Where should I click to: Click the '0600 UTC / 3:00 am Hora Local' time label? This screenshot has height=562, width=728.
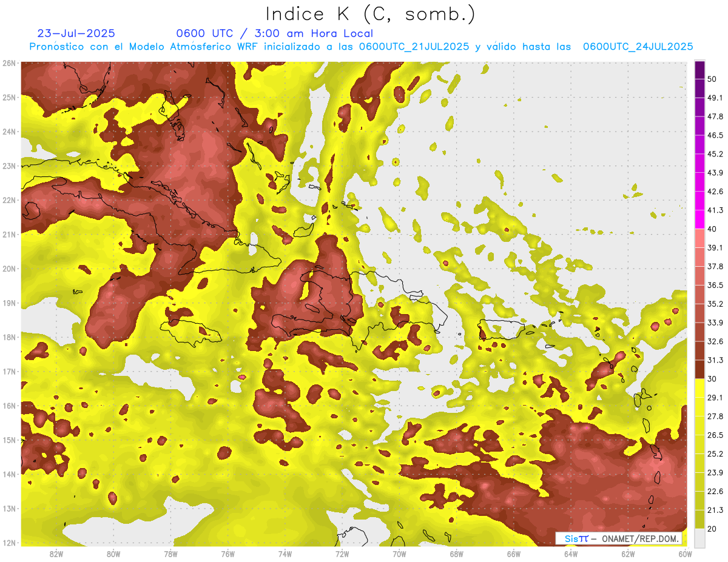(275, 33)
